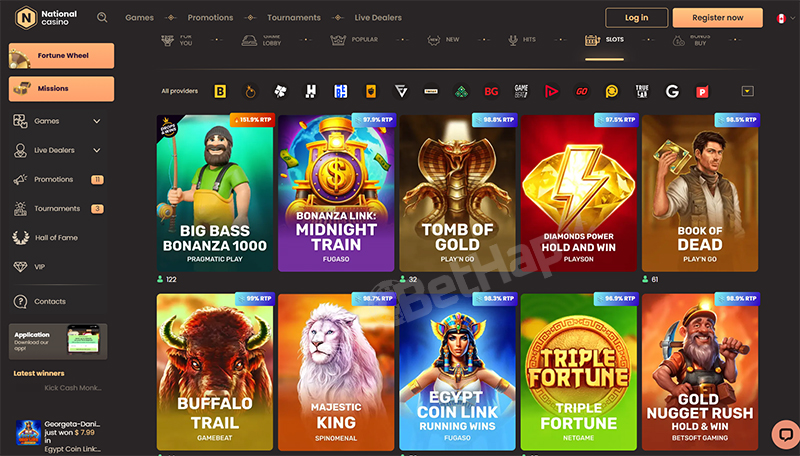800x456 pixels.
Task: Click the Register now button
Action: pyautogui.click(x=717, y=18)
